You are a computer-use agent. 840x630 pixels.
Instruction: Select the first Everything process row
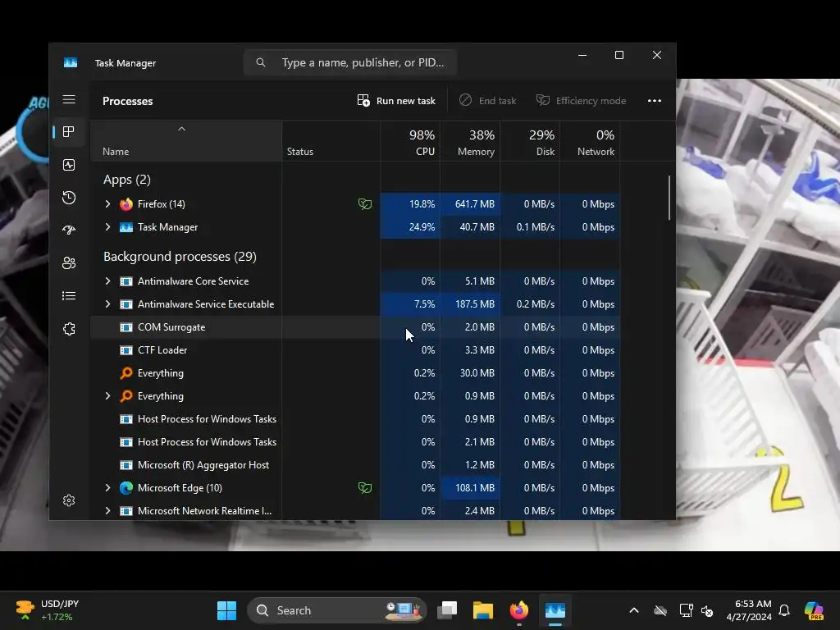point(355,373)
